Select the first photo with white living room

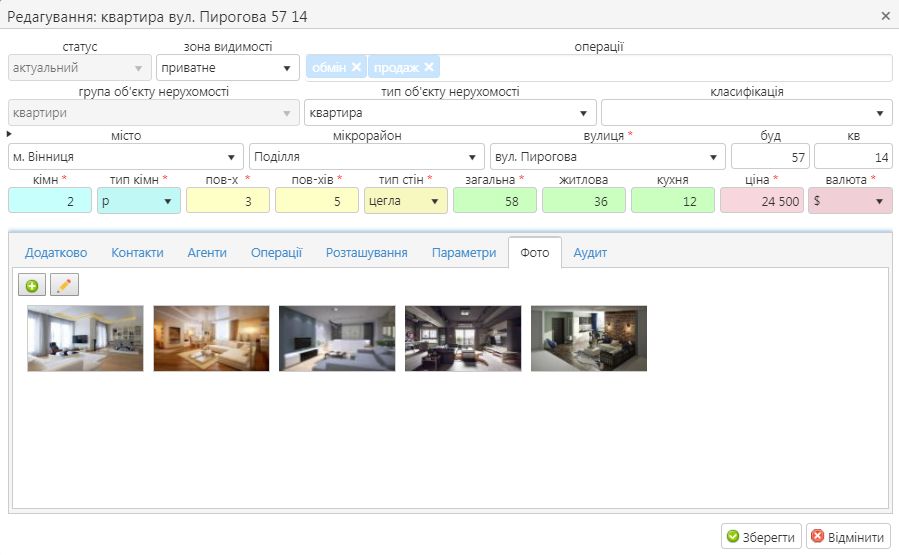point(85,338)
